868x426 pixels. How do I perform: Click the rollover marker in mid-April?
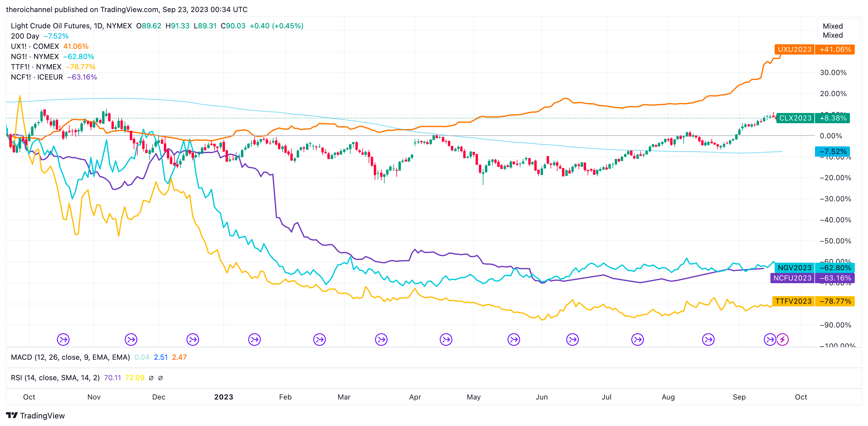point(446,340)
